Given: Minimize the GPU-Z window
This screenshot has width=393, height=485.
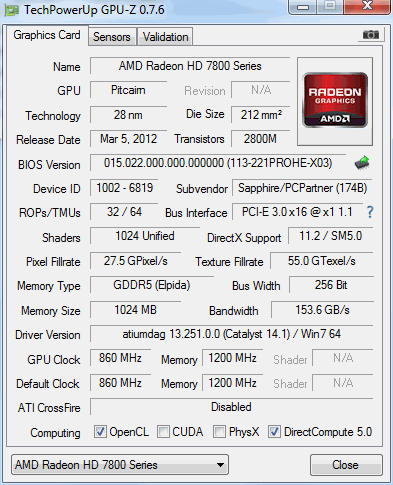Looking at the screenshot, I should click(x=303, y=7).
